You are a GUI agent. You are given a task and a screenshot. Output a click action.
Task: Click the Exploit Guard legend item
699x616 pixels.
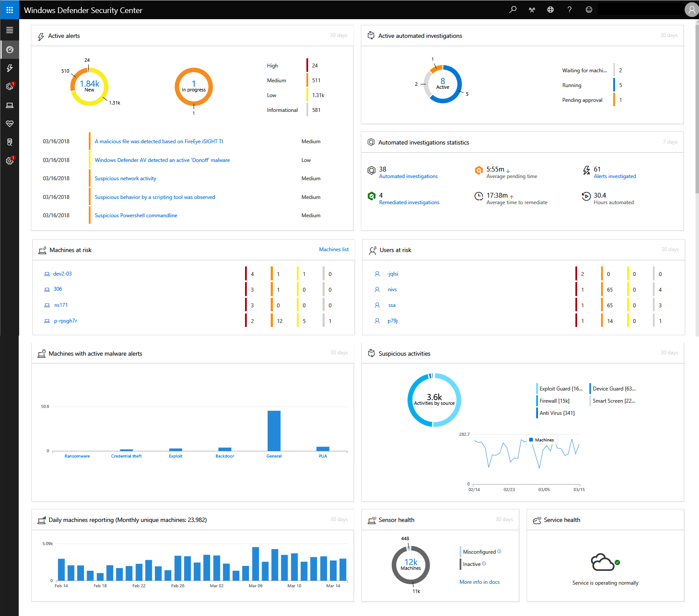(x=561, y=389)
